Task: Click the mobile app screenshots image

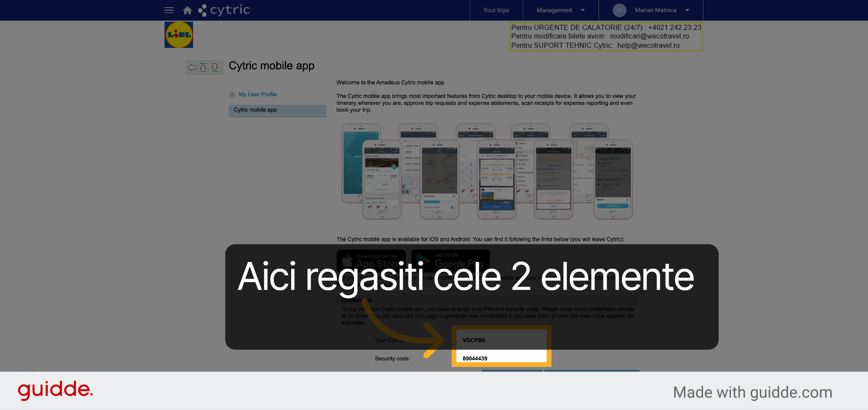Action: [487, 171]
